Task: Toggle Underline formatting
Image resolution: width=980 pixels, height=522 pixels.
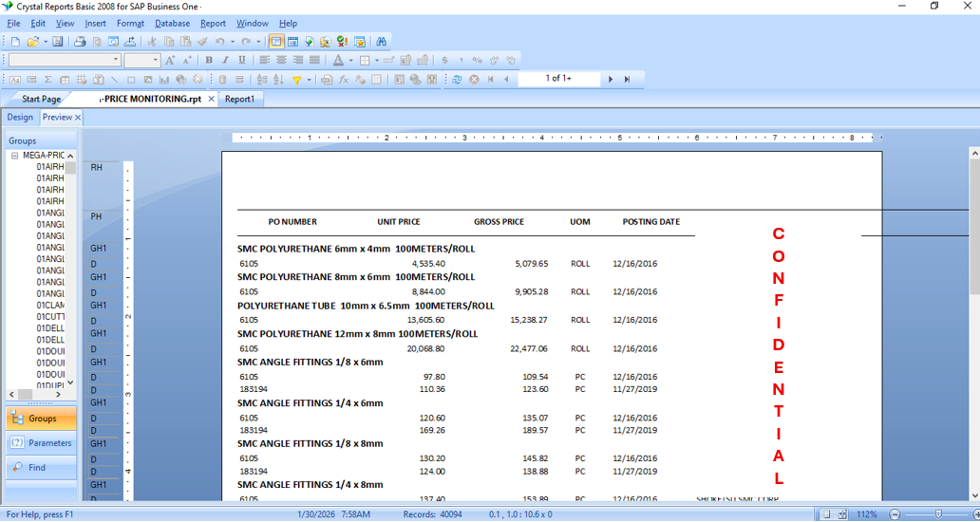Action: [x=241, y=61]
